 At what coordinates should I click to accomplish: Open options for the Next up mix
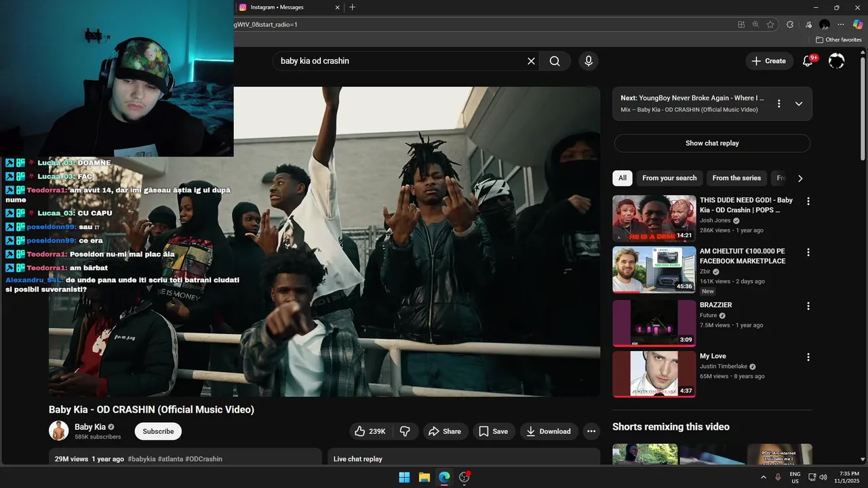pyautogui.click(x=779, y=104)
